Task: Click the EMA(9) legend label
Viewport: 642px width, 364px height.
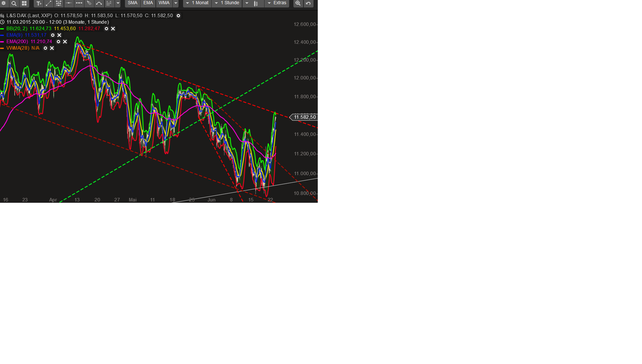Action: (x=15, y=35)
